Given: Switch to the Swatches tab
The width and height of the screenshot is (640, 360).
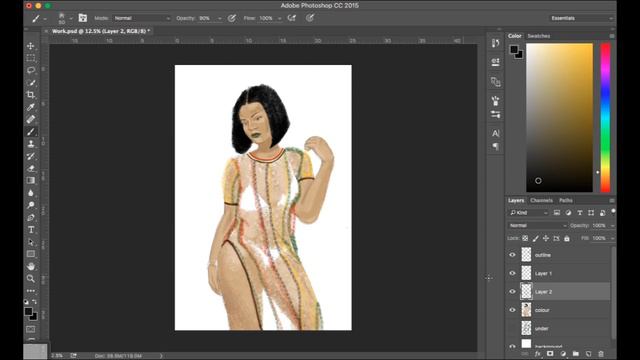Looking at the screenshot, I should (x=539, y=36).
